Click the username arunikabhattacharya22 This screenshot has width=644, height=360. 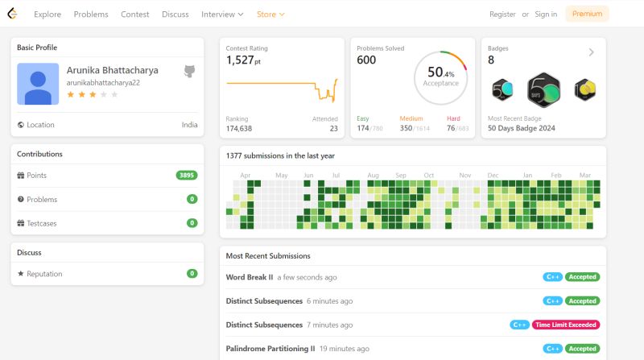(103, 83)
